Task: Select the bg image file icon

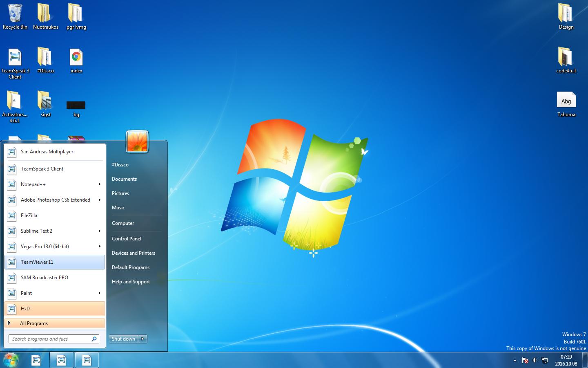Action: click(x=76, y=108)
